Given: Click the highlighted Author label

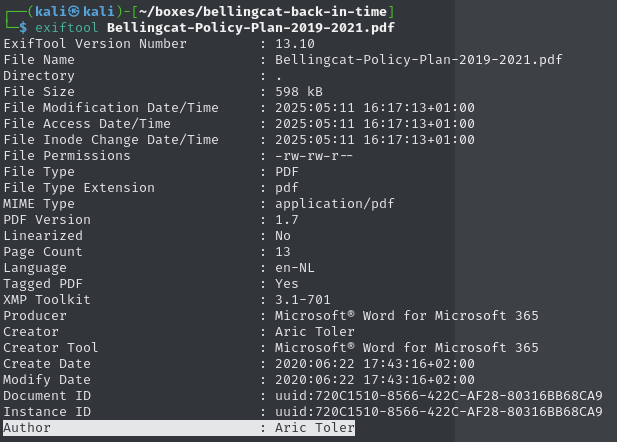Looking at the screenshot, I should [28, 427].
